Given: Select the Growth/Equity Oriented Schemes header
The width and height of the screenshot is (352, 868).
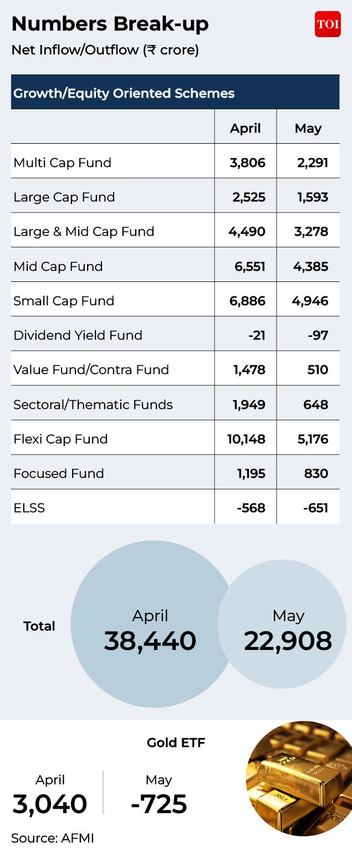Looking at the screenshot, I should point(175,92).
